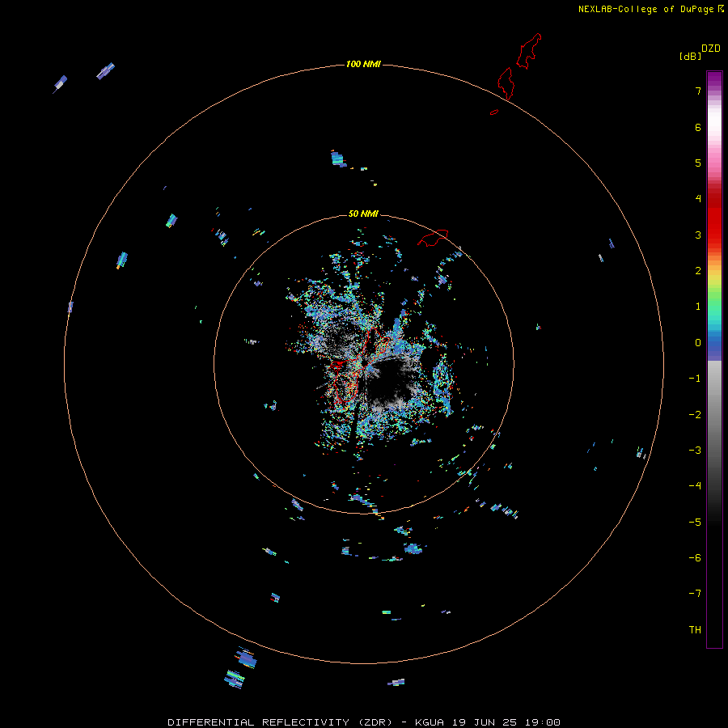Click the DZD legend title
Screen dimensions: 728x728
pyautogui.click(x=711, y=49)
